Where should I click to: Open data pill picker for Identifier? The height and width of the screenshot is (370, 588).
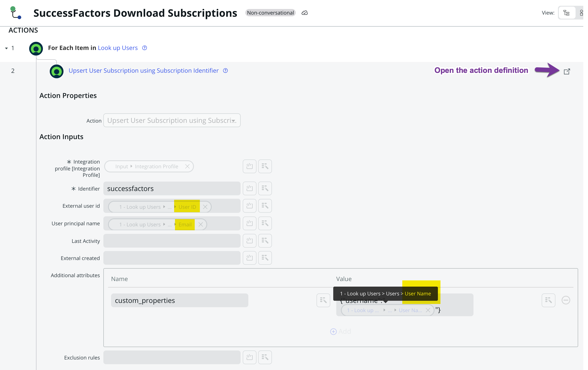click(x=265, y=188)
